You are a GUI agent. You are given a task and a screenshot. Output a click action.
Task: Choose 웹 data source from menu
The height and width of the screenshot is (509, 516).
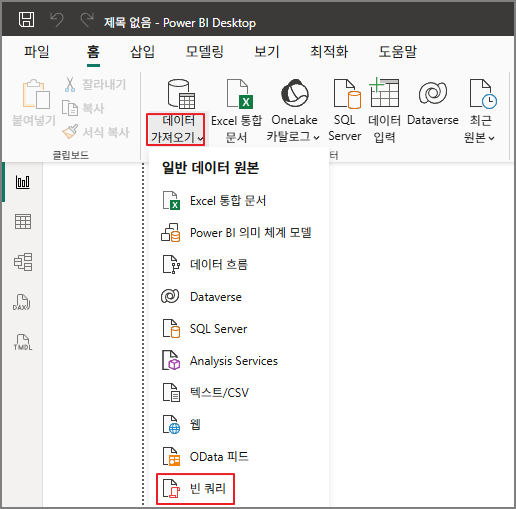coord(238,424)
